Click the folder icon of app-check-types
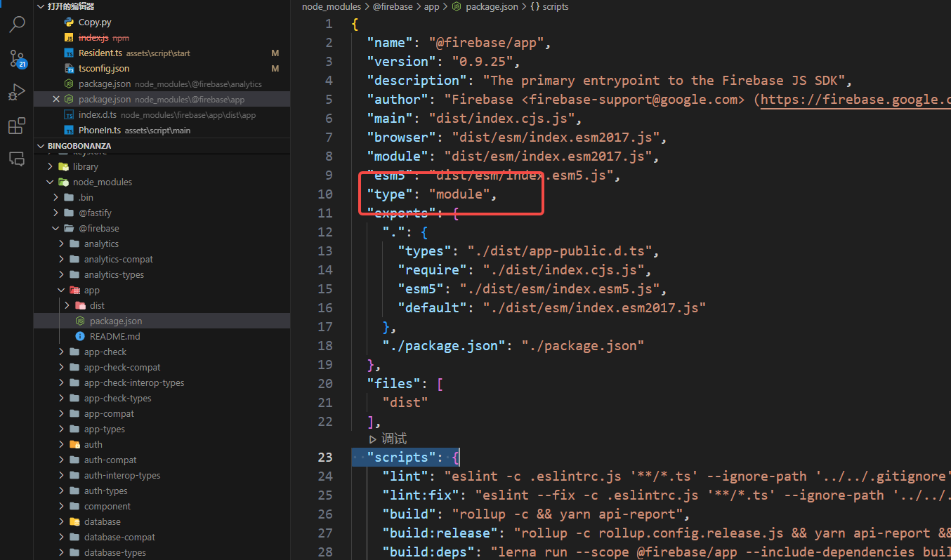 tap(74, 399)
